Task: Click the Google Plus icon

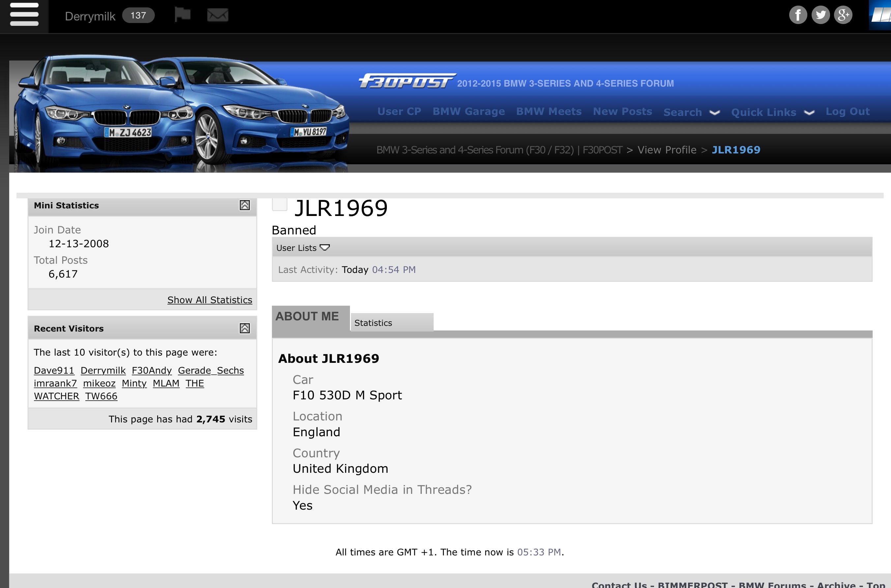Action: 843,15
